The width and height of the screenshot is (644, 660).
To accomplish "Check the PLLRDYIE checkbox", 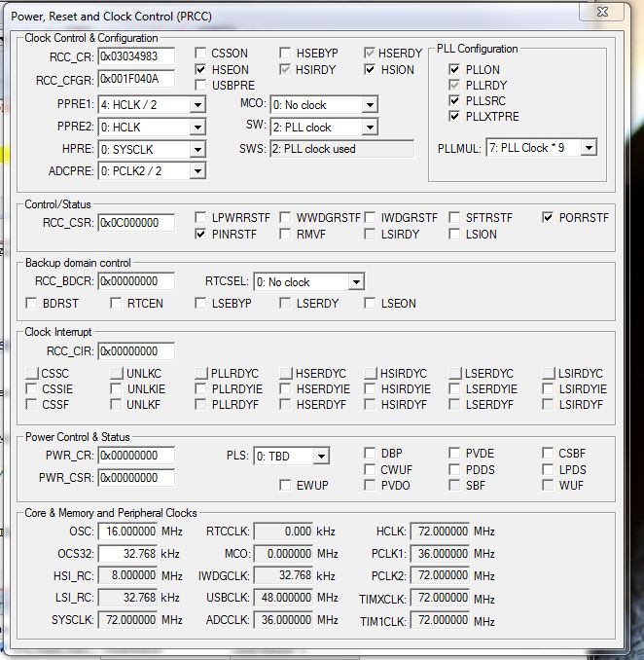I will (200, 388).
